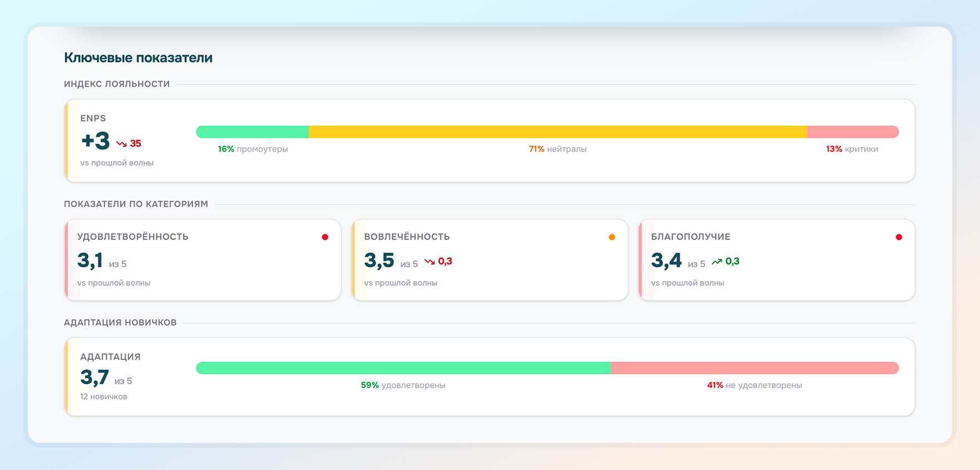
Task: Click the 'ПОКАЗАТЕЛИ ПО КАТЕГОРИЯМ' section header
Action: (136, 204)
